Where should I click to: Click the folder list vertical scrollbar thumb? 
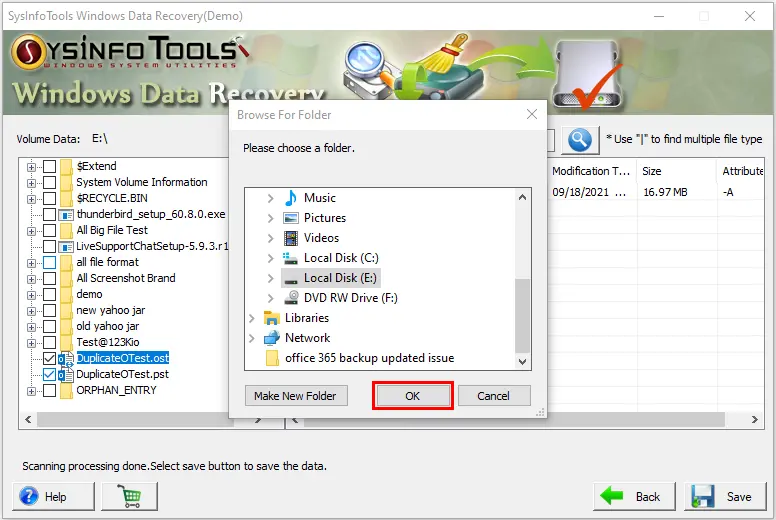[x=522, y=316]
